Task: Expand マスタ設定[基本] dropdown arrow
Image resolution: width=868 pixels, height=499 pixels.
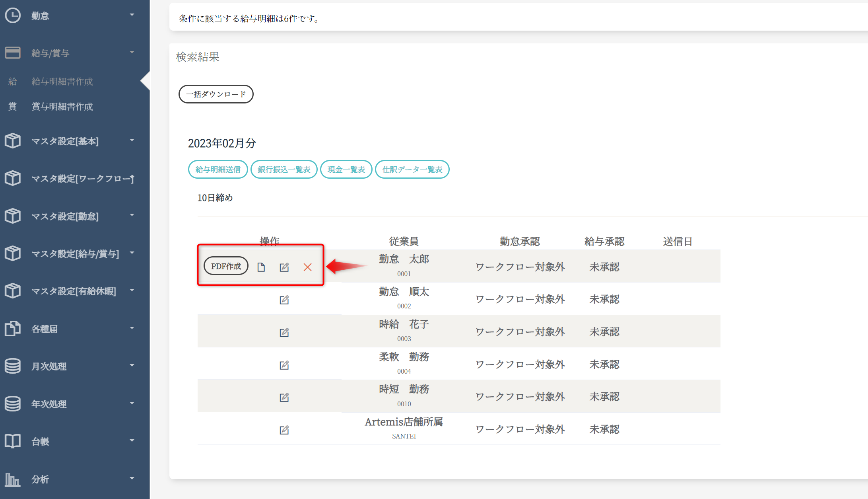Action: (132, 140)
